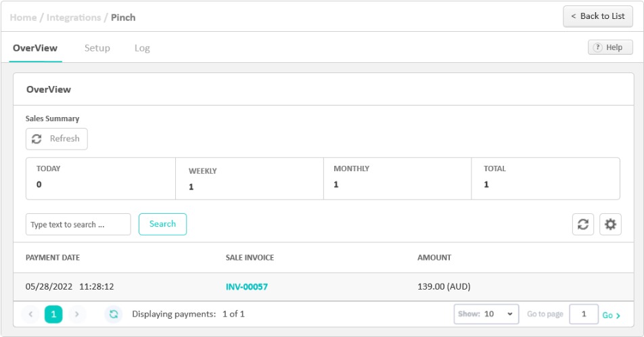
Task: Refresh the Sales Summary
Action: [57, 139]
